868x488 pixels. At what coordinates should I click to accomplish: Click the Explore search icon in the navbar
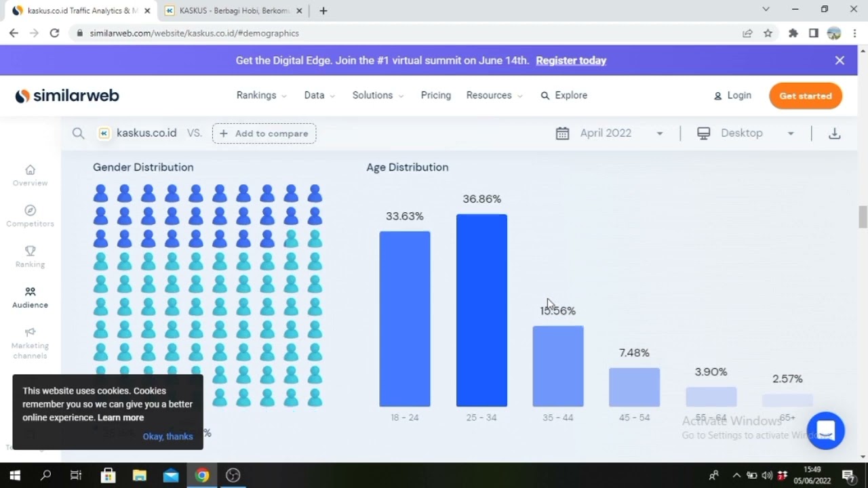point(545,96)
